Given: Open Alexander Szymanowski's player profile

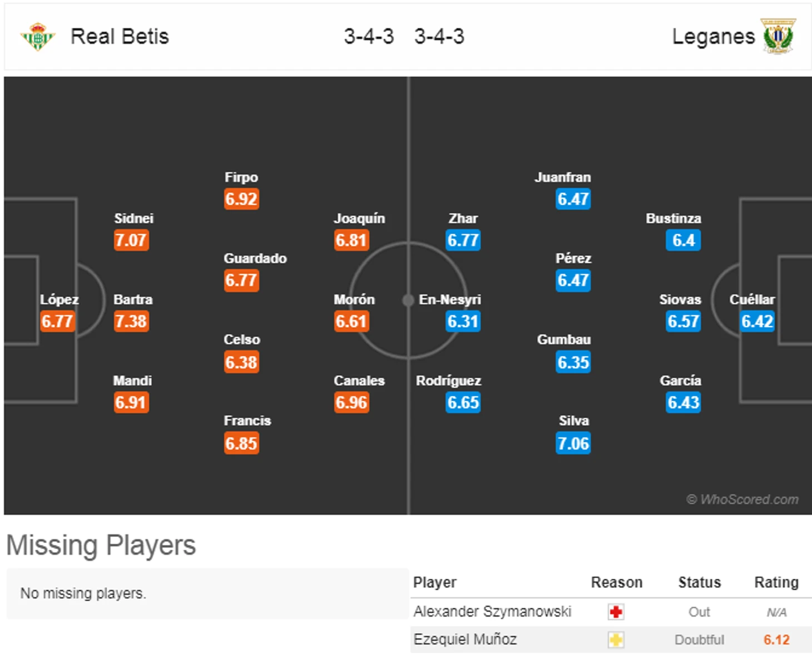Looking at the screenshot, I should coord(492,612).
